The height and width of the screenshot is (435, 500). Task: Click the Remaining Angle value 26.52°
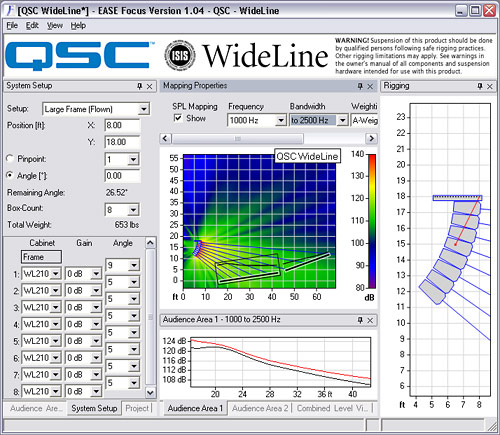(116, 193)
